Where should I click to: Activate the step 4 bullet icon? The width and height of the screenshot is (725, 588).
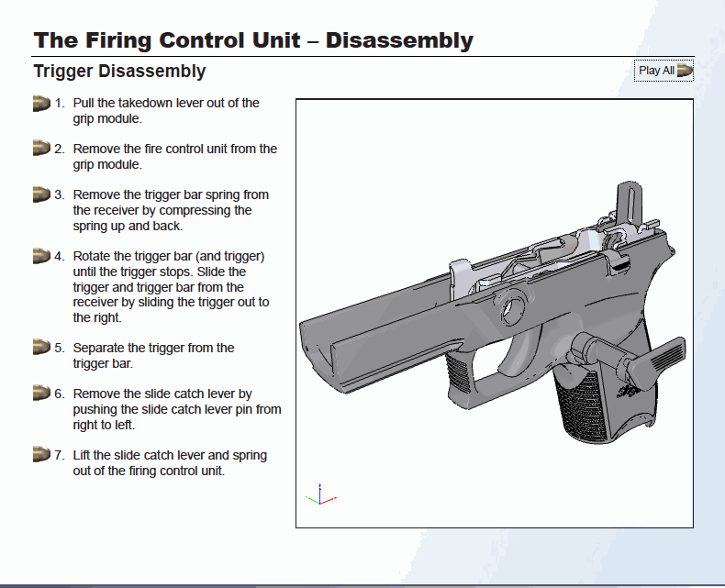click(x=41, y=256)
